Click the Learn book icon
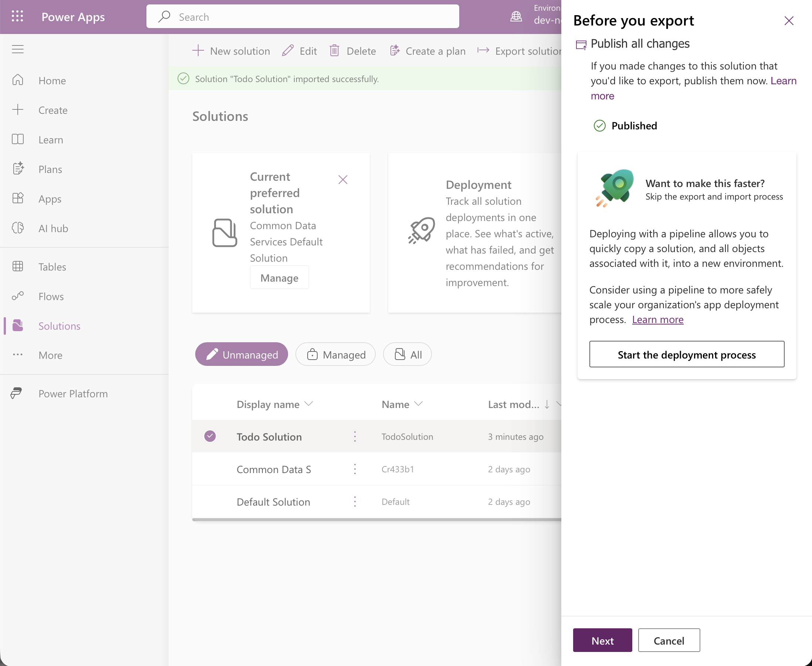Viewport: 812px width, 666px height. [x=18, y=140]
